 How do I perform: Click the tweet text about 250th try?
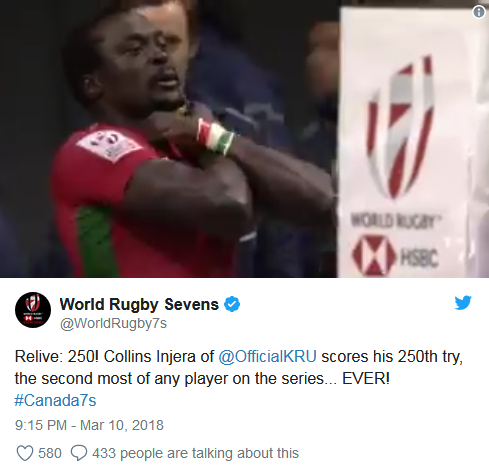click(239, 368)
